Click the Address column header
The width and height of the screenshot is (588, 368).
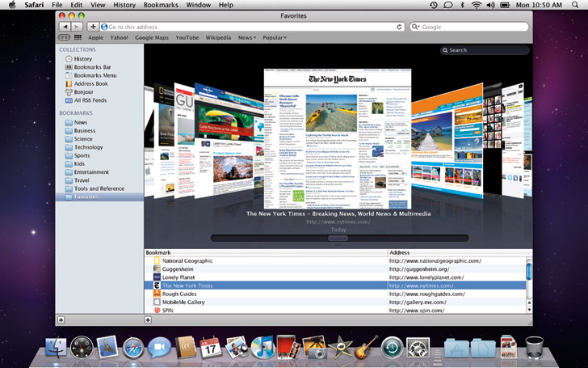coord(460,252)
